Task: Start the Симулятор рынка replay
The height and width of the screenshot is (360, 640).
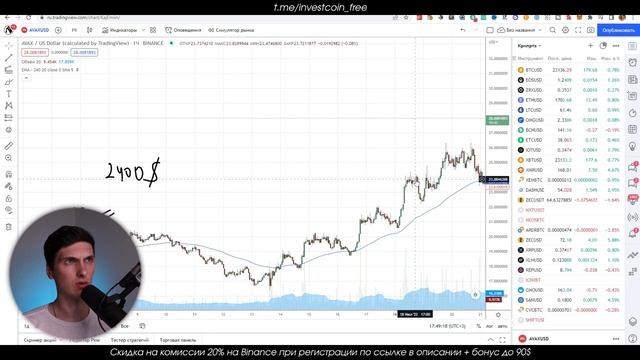Action: 231,30
